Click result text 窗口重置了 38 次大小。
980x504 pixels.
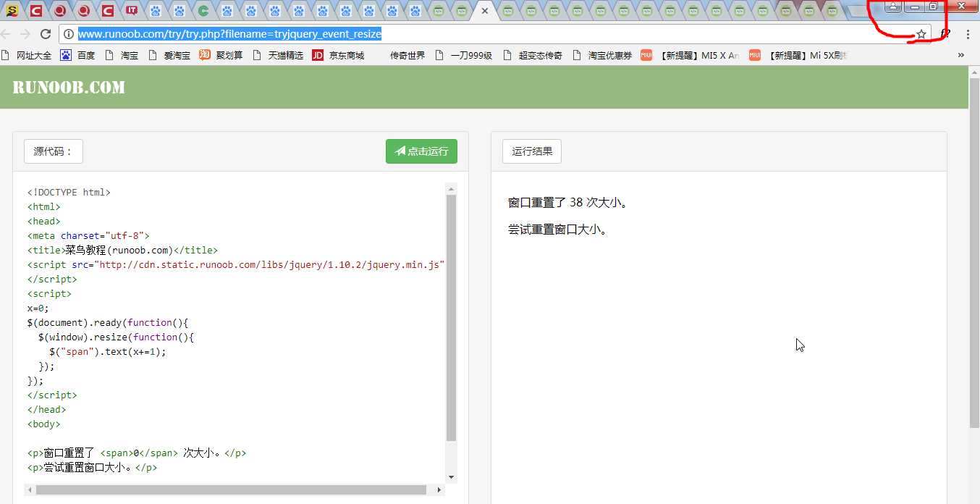pyautogui.click(x=569, y=203)
